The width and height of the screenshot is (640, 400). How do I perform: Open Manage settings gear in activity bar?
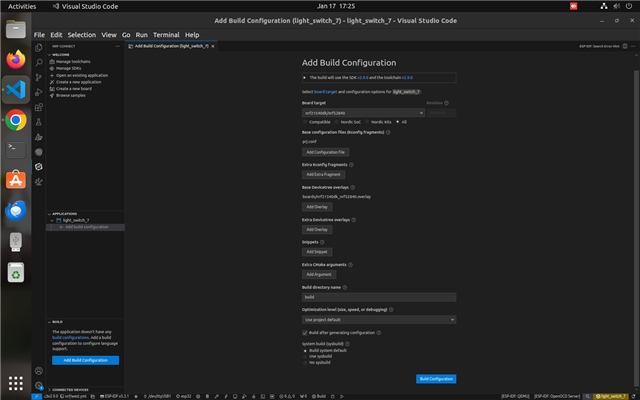point(39,385)
